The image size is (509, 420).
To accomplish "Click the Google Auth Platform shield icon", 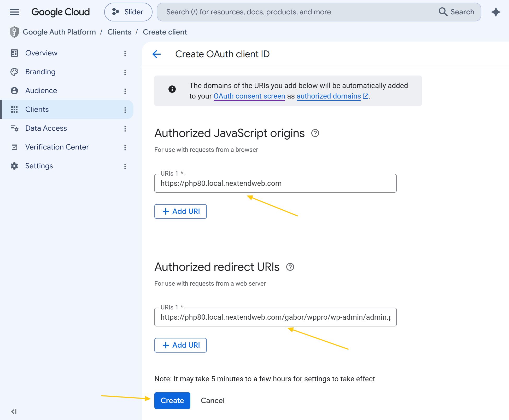I will pos(14,32).
